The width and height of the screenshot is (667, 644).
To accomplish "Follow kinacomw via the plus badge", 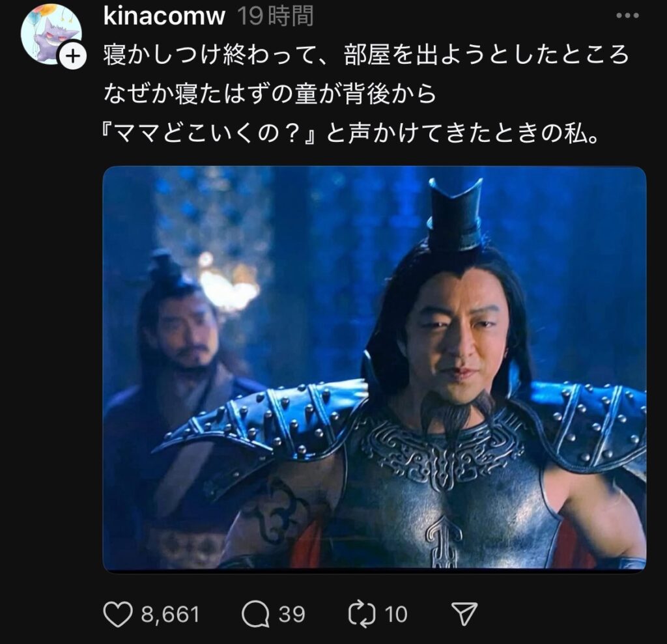I will (x=73, y=56).
